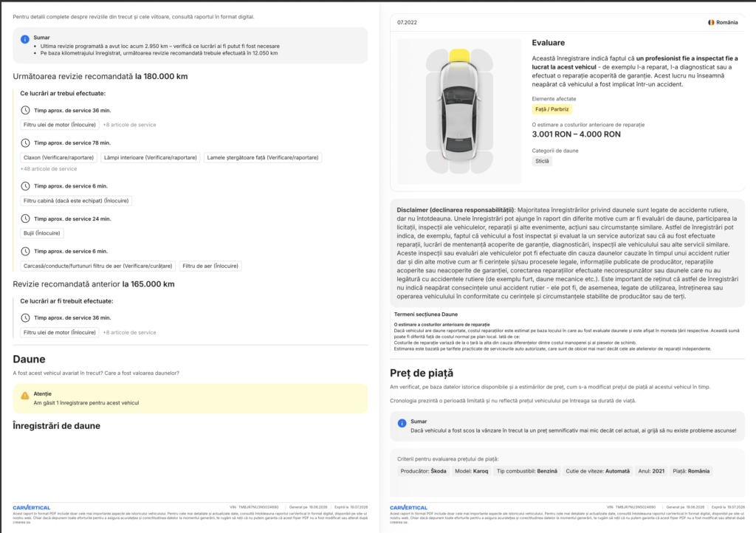Viewport: 756px width, 533px height.
Task: Click 'Termeni secțiunea Daune' heading
Action: coord(426,314)
